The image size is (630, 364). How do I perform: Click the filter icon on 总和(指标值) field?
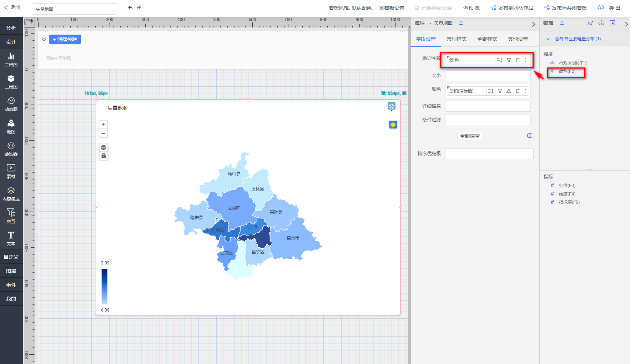pos(500,91)
